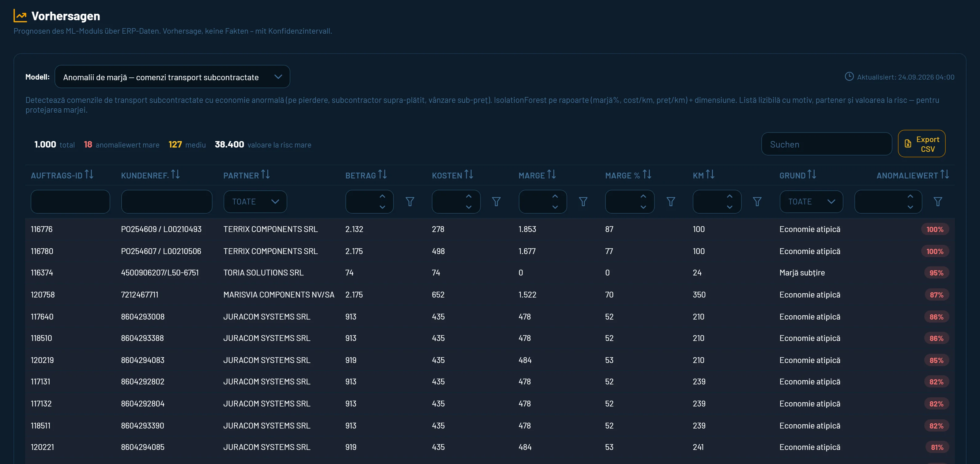This screenshot has height=464, width=980.
Task: Open the Modell dropdown selector
Action: tap(172, 77)
